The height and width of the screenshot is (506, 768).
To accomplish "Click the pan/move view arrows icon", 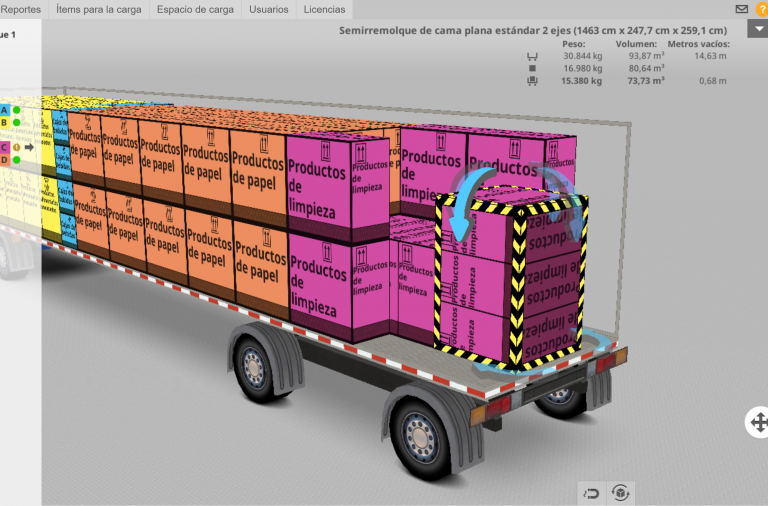I will 758,422.
